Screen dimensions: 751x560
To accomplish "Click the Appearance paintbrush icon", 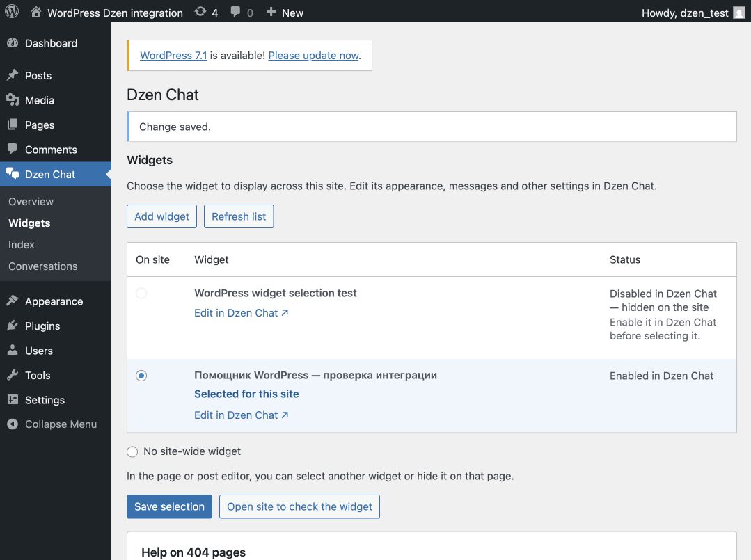I will tap(13, 301).
